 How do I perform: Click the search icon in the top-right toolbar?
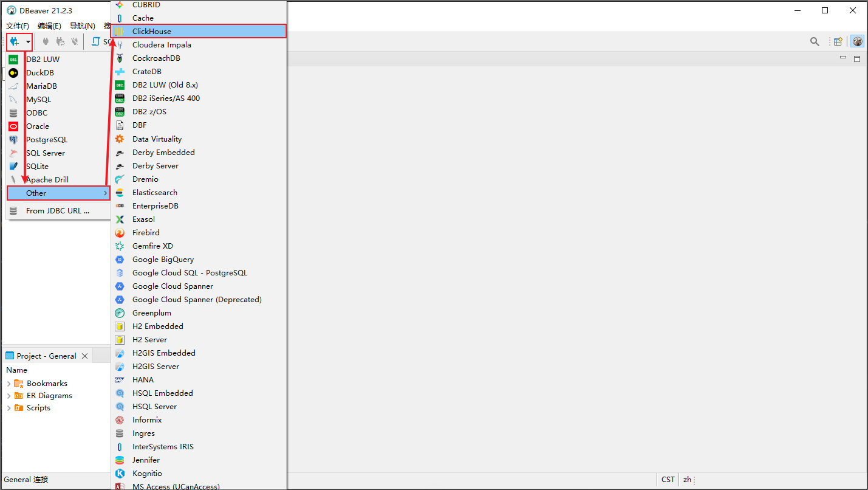coord(815,41)
